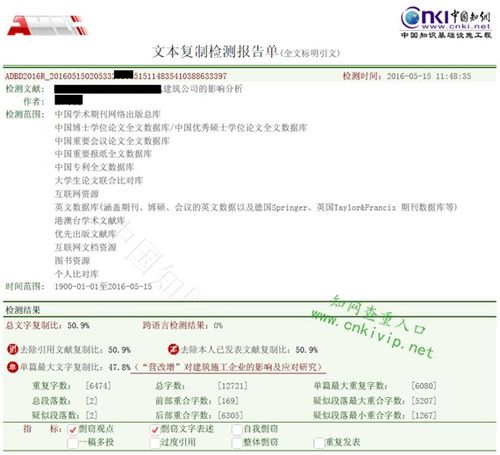Toggle the 剽窃文字表述 checkbox

tap(155, 430)
